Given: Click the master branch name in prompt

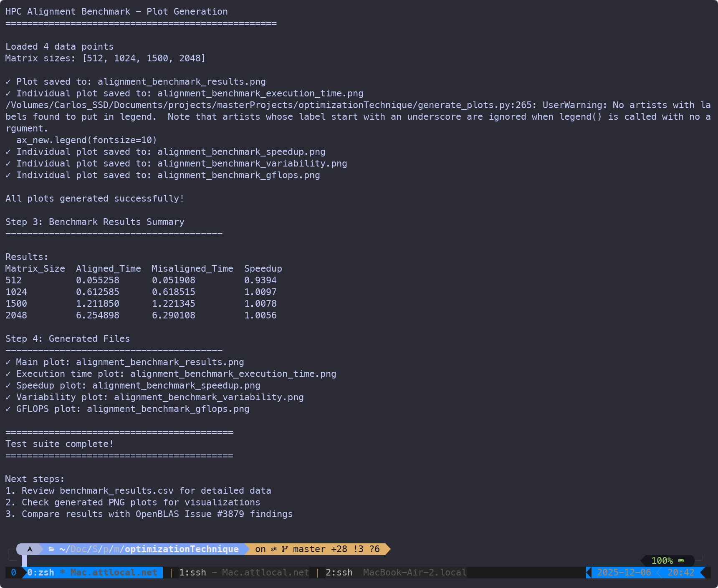Looking at the screenshot, I should click(309, 549).
